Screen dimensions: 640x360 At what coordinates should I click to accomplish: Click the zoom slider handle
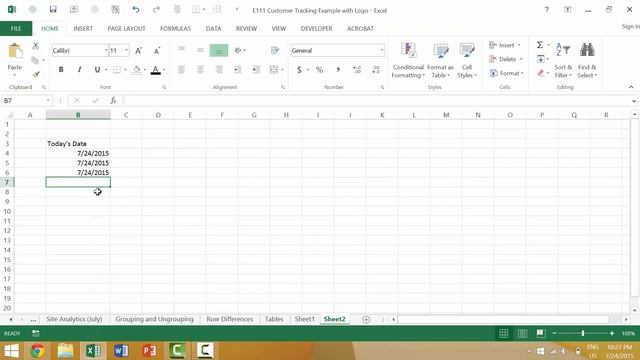point(583,333)
